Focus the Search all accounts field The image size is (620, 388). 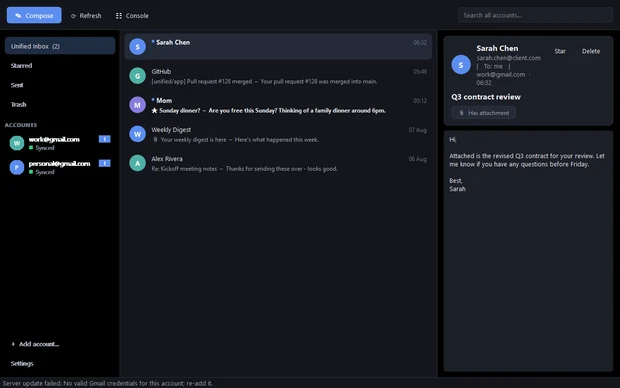[535, 15]
